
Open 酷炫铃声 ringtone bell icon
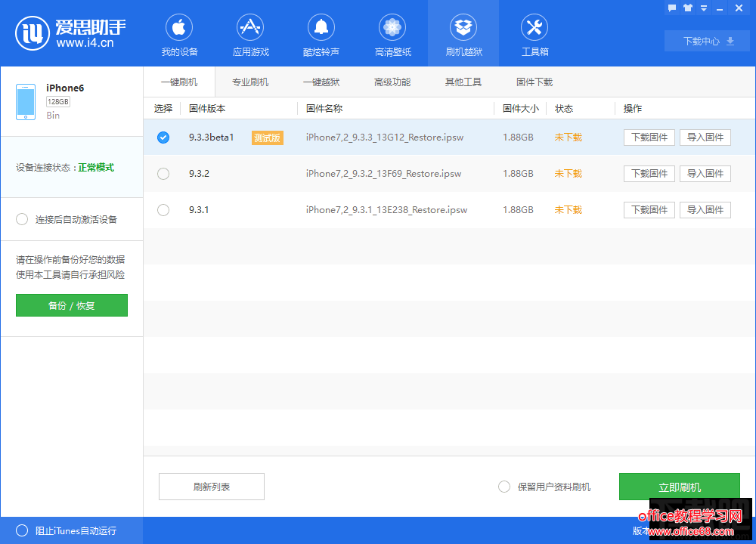point(321,29)
